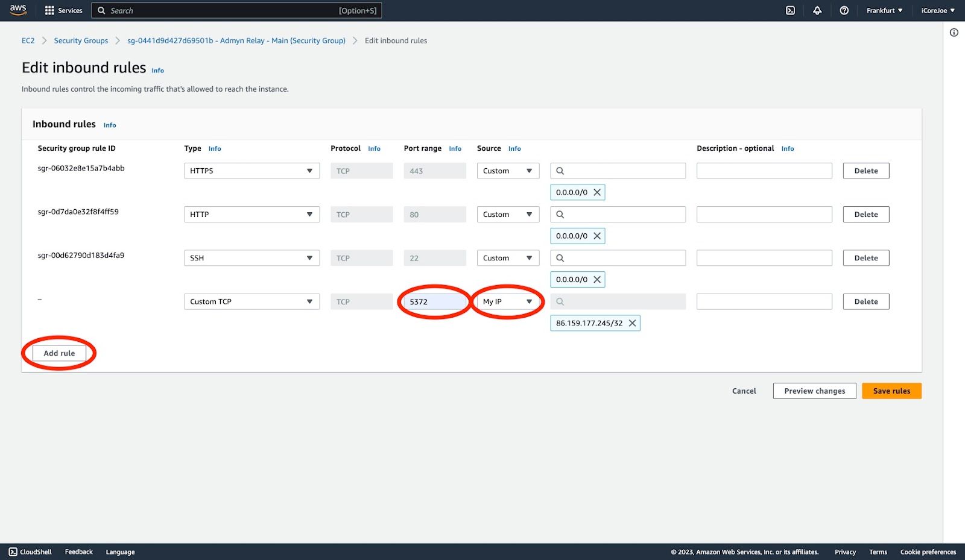965x560 pixels.
Task: Open Info link beside Inbound rules heading
Action: click(110, 125)
